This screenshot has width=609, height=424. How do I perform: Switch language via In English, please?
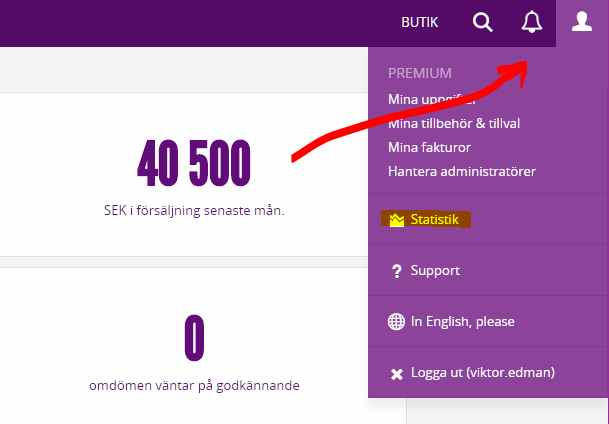pos(463,321)
